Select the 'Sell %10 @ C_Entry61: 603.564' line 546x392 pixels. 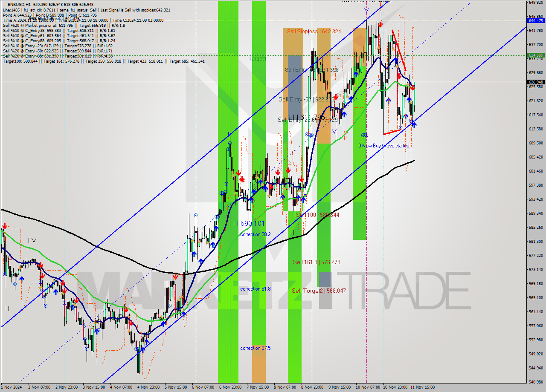(x=59, y=36)
